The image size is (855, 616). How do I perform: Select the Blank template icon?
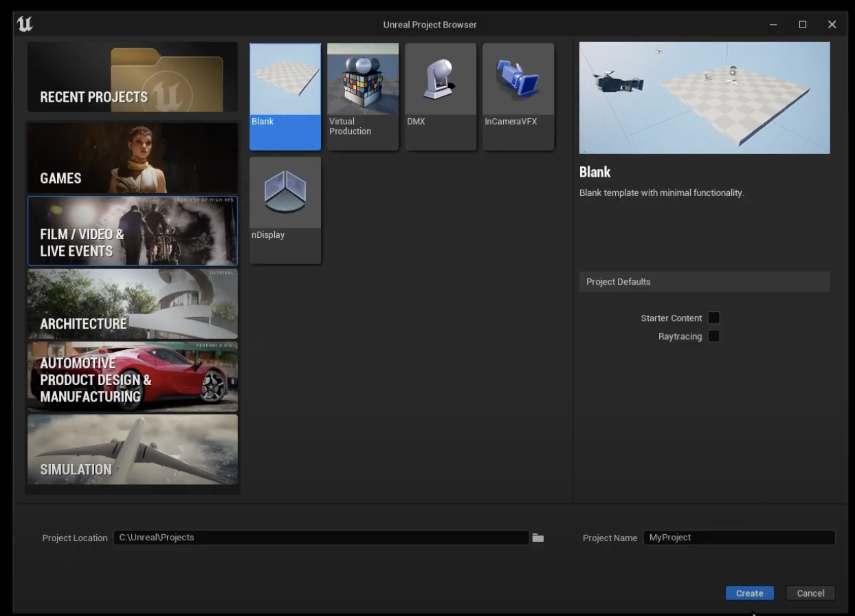(285, 80)
